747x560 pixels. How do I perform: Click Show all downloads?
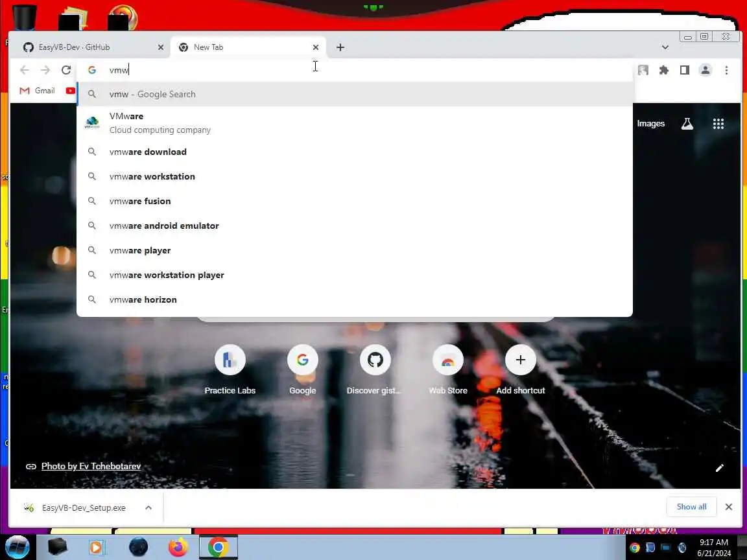[691, 507]
